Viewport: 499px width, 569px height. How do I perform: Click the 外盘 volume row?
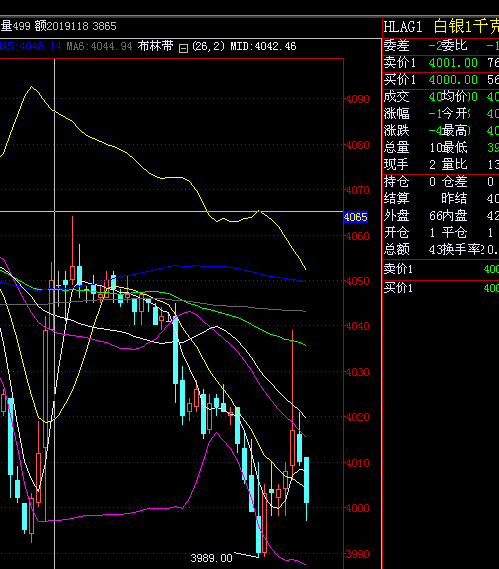(441, 216)
